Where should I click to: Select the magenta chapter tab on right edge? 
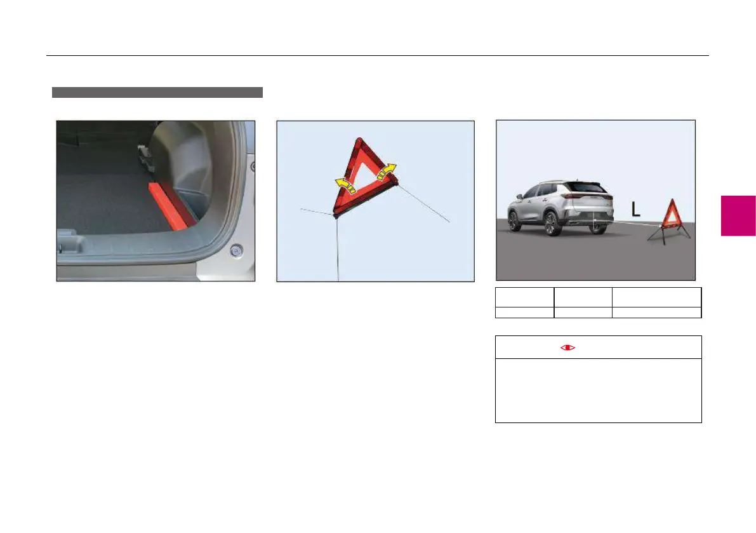(x=738, y=215)
